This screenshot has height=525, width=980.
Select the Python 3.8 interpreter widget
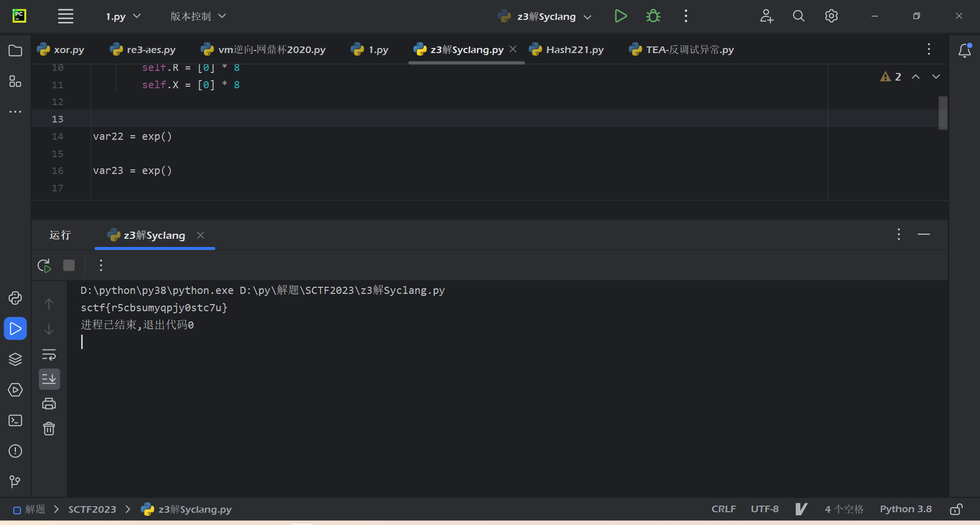tap(906, 509)
